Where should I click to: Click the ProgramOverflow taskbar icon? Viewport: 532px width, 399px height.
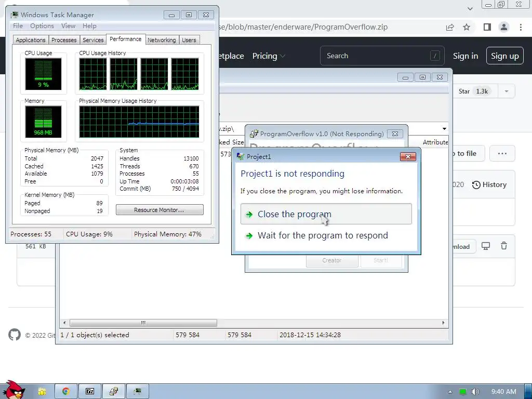[x=114, y=392]
